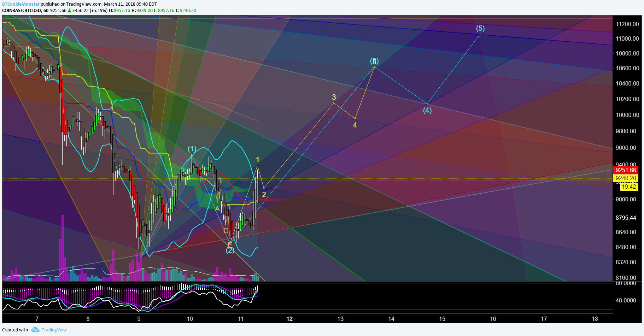Click day 16 on the time axis
The image size is (644, 336).
click(x=493, y=319)
